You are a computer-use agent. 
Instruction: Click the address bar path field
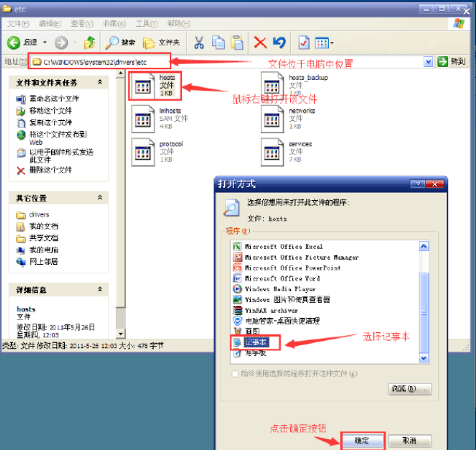click(226, 62)
